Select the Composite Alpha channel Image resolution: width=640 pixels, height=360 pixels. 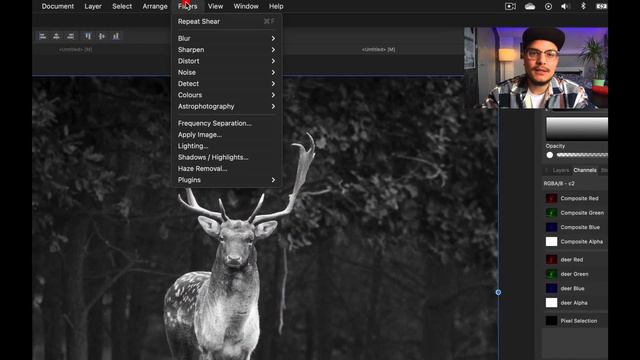click(576, 242)
